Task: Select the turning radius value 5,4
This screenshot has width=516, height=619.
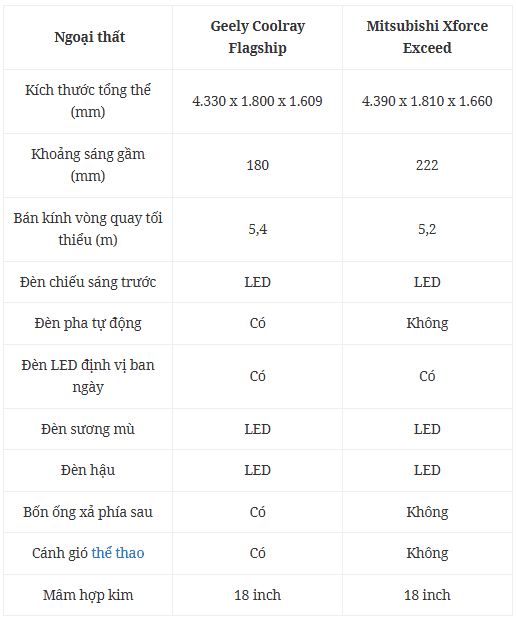Action: tap(257, 229)
